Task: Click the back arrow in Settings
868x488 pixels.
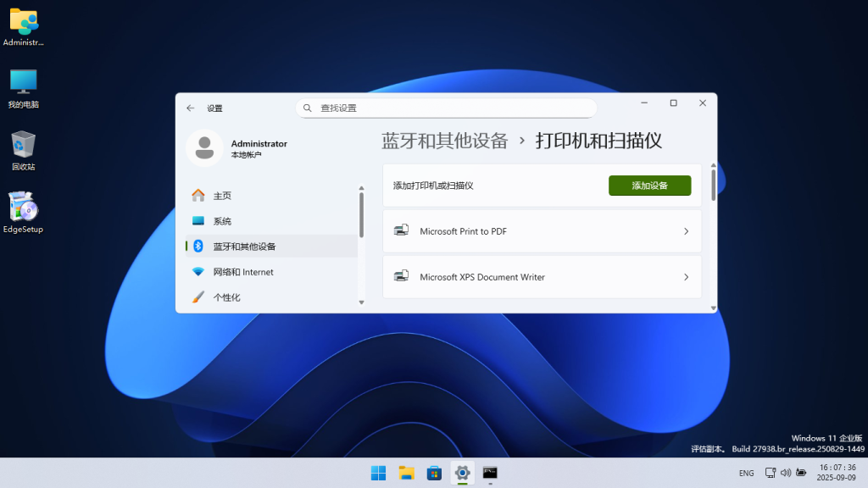Action: click(x=191, y=108)
